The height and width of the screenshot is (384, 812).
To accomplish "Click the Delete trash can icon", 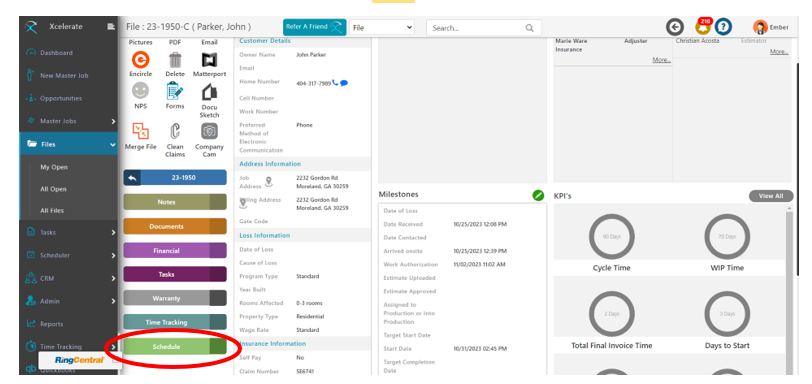I will tap(175, 60).
